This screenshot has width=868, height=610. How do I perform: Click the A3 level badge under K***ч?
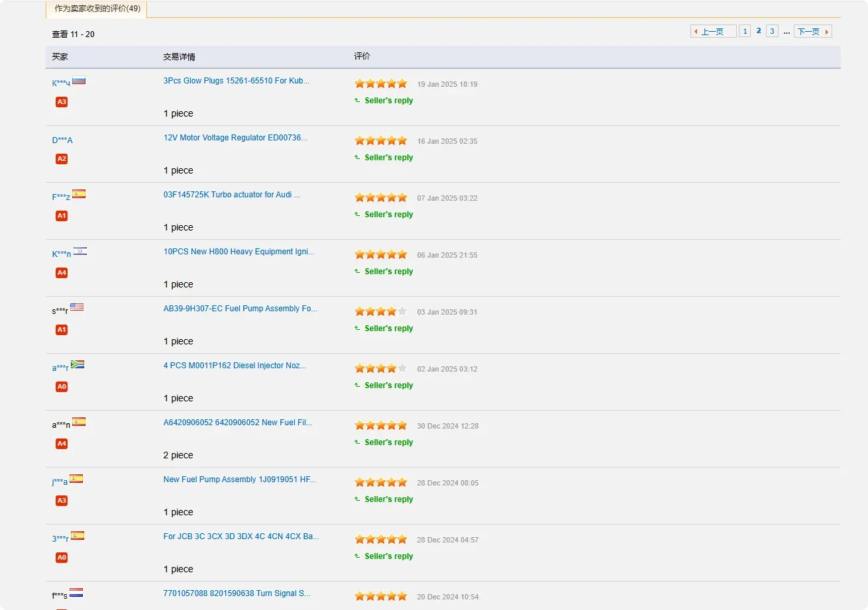click(x=62, y=102)
